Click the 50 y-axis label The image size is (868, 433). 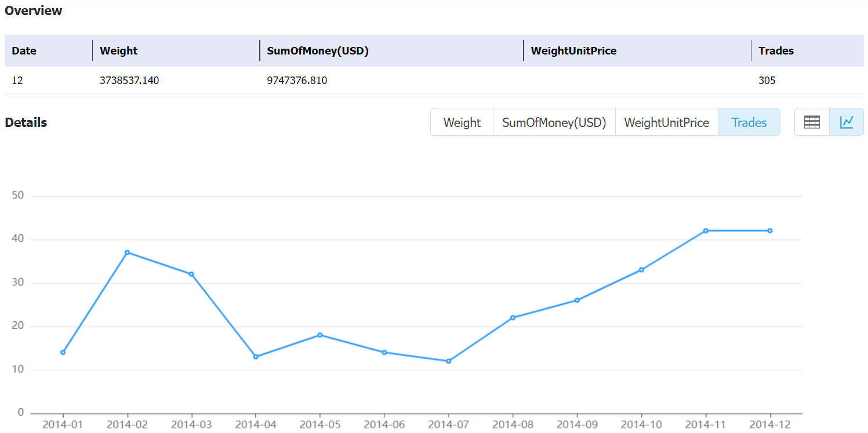(18, 196)
